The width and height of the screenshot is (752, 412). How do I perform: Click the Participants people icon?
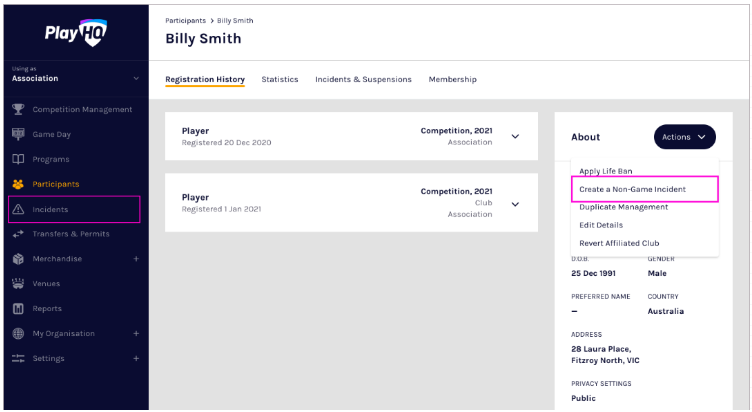click(x=18, y=184)
